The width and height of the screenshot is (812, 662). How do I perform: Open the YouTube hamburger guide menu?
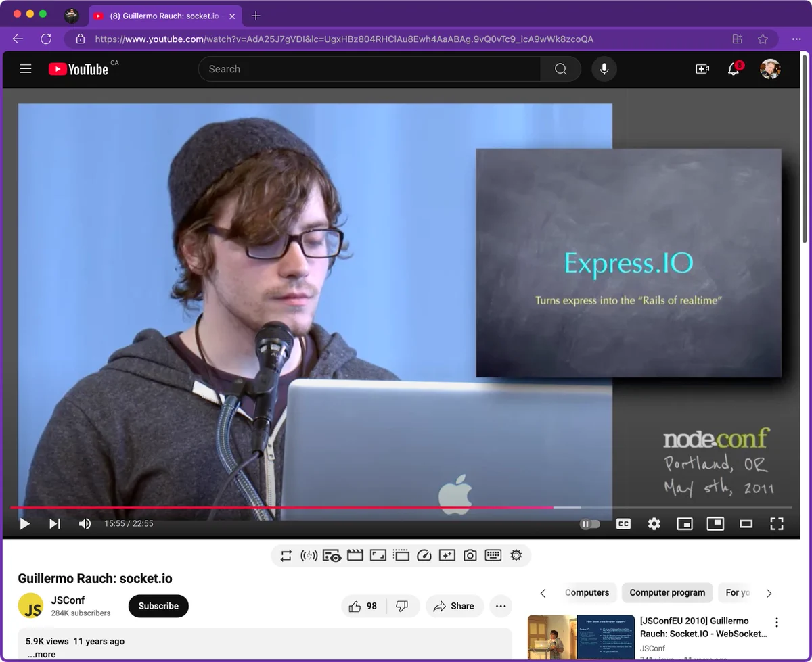click(x=26, y=69)
